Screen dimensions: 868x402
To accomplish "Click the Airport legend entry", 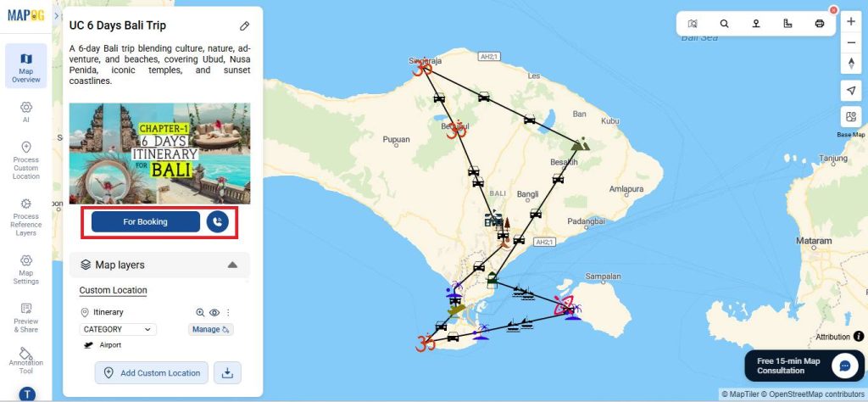I will point(103,345).
